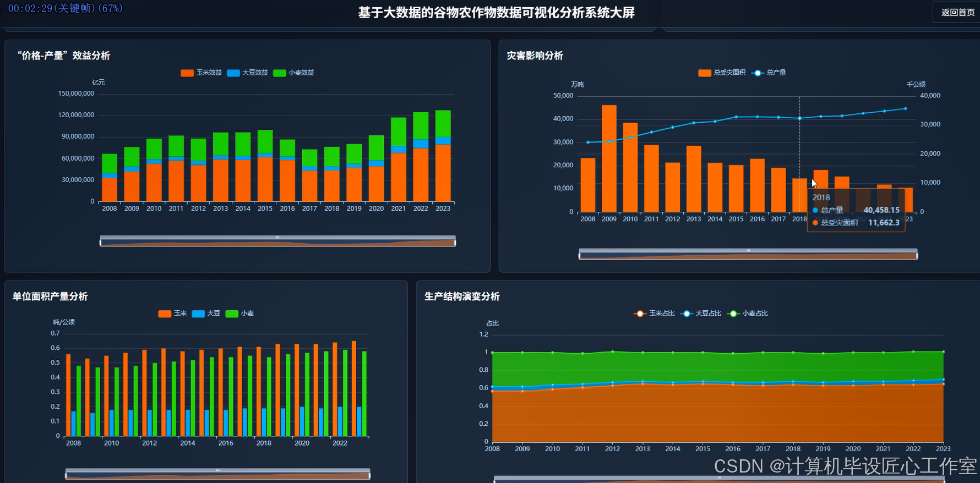
Task: Toggle the 小麦占比 legend line
Action: click(748, 314)
